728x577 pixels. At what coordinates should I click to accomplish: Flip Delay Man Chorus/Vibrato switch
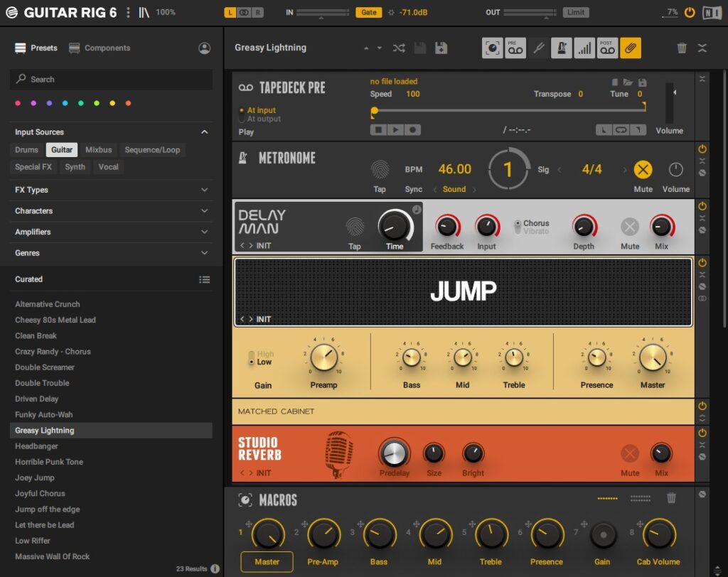pos(518,227)
